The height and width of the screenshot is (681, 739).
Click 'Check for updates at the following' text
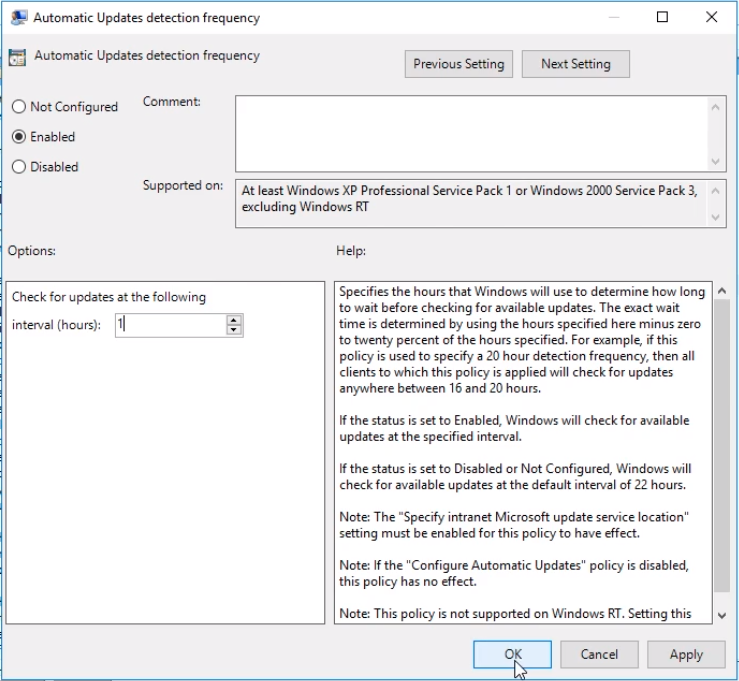(109, 297)
